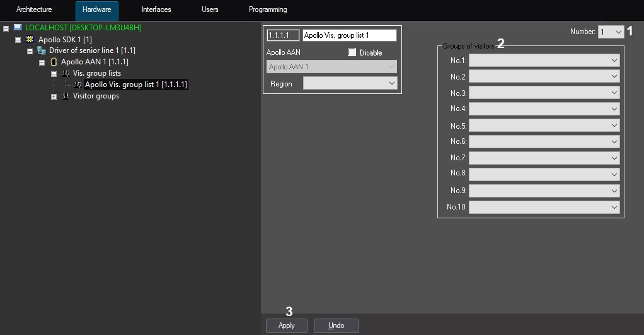644x335 pixels.
Task: Click the Driver of senior line 1 icon
Action: tap(42, 50)
